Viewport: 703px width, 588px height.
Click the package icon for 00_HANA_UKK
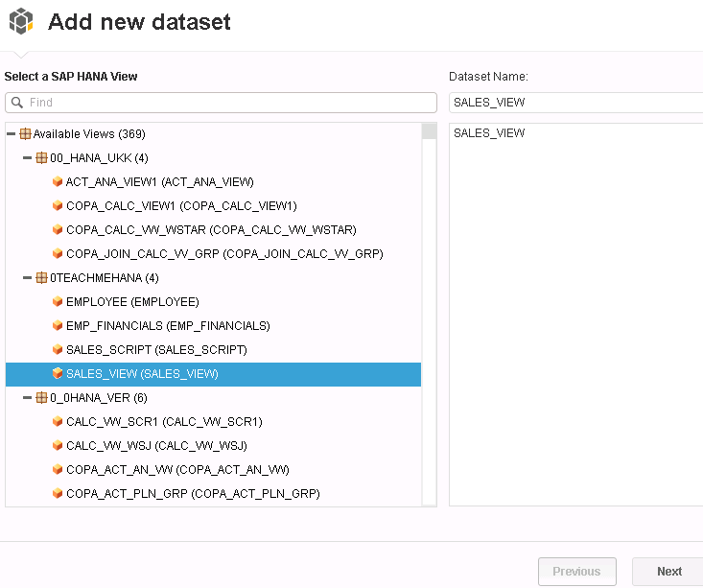[x=41, y=158]
